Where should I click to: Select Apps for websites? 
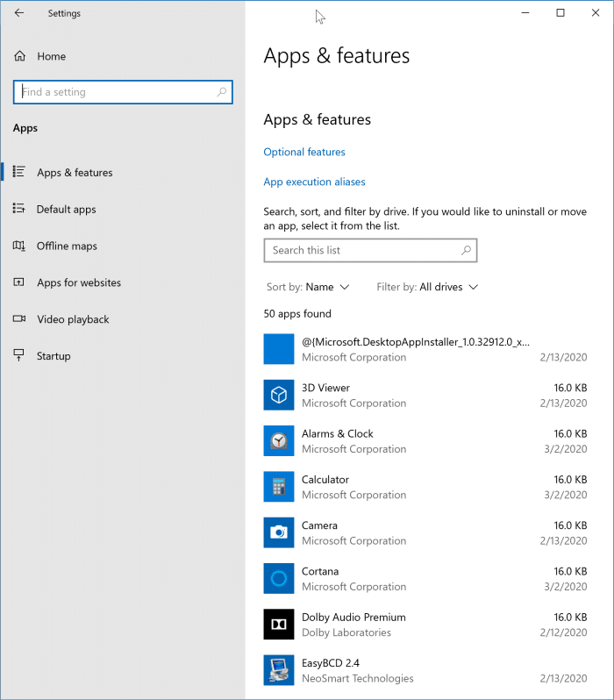tap(79, 282)
